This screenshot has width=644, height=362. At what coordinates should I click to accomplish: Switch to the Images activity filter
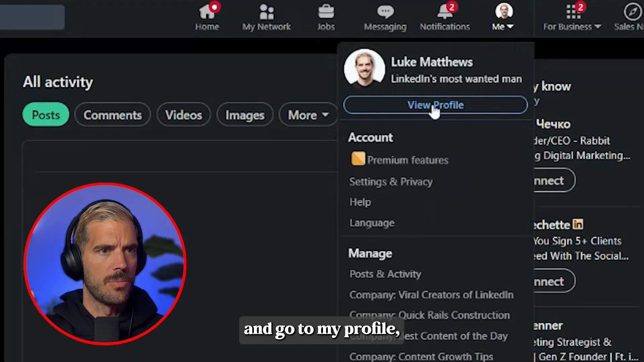pyautogui.click(x=245, y=115)
